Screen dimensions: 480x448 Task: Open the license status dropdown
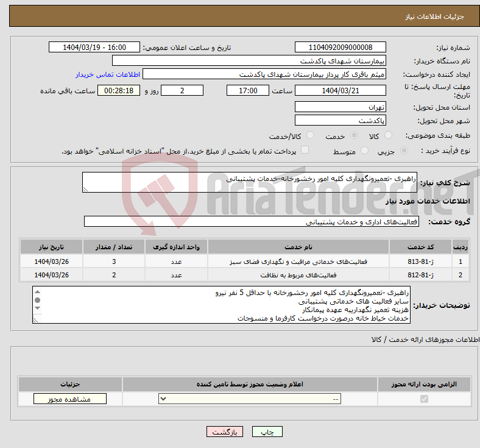click(x=250, y=399)
